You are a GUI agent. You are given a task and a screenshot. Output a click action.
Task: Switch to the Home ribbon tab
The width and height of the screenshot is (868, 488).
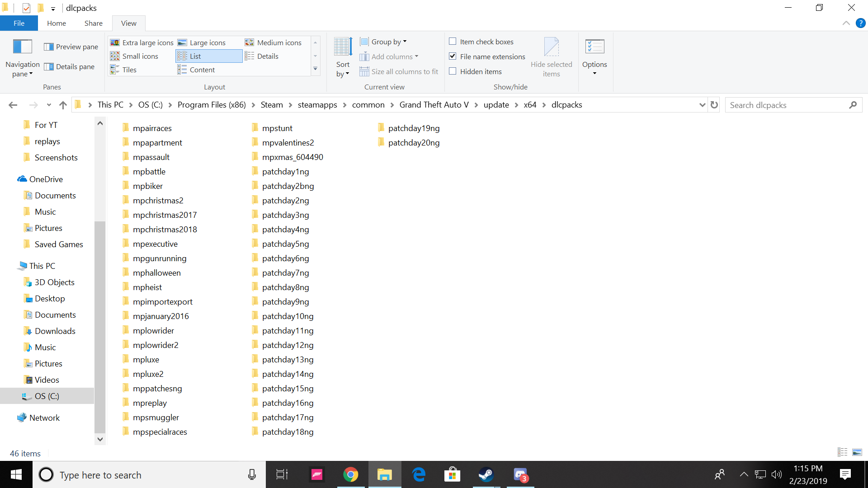(56, 23)
